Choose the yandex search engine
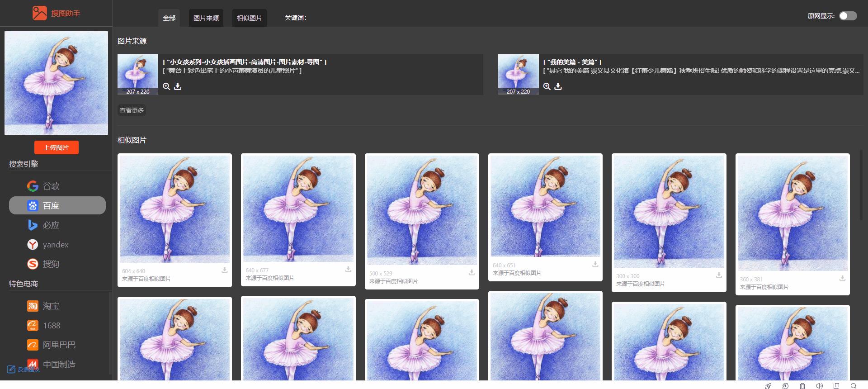Image resolution: width=868 pixels, height=389 pixels. click(x=55, y=244)
